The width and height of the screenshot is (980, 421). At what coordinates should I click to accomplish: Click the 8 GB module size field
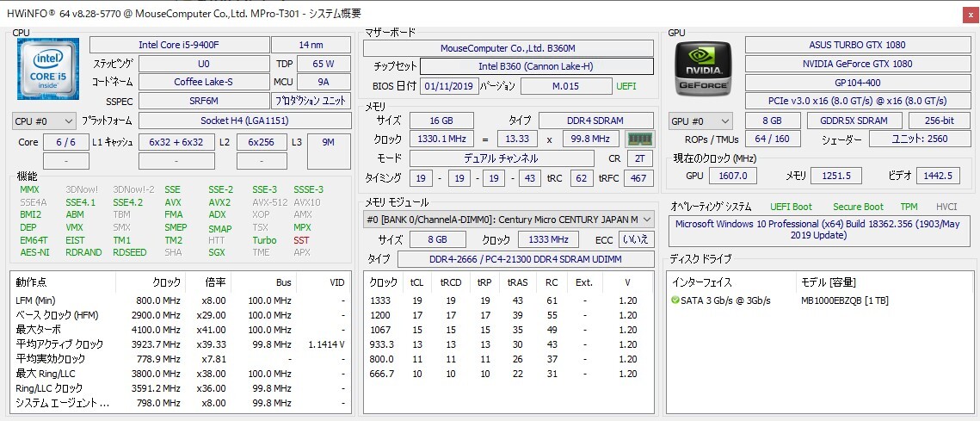pyautogui.click(x=437, y=239)
